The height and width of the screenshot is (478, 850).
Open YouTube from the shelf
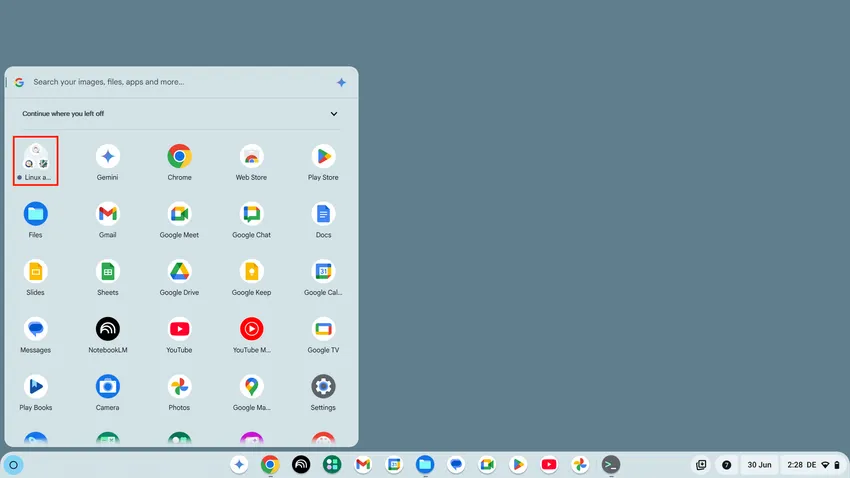pyautogui.click(x=549, y=464)
